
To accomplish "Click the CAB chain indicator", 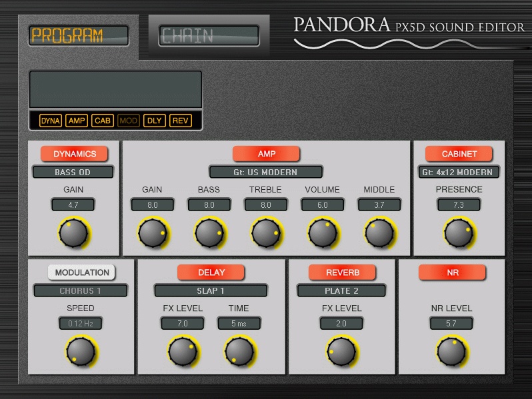I will (x=103, y=121).
